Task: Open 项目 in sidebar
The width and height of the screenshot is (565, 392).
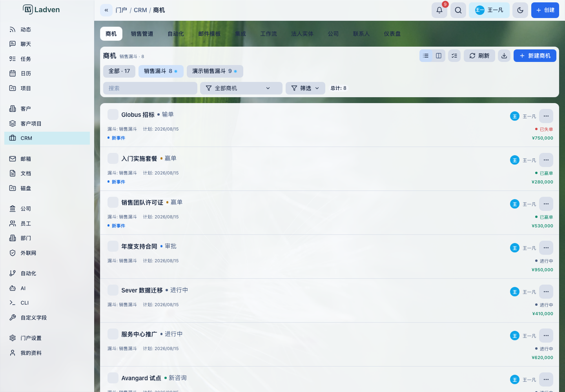Action: click(x=47, y=88)
